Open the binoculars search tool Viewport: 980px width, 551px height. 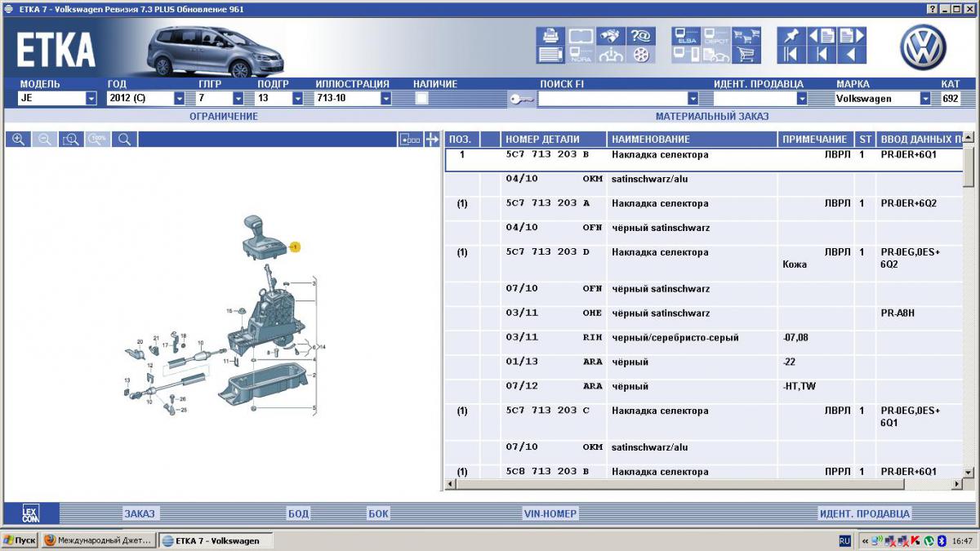609,36
